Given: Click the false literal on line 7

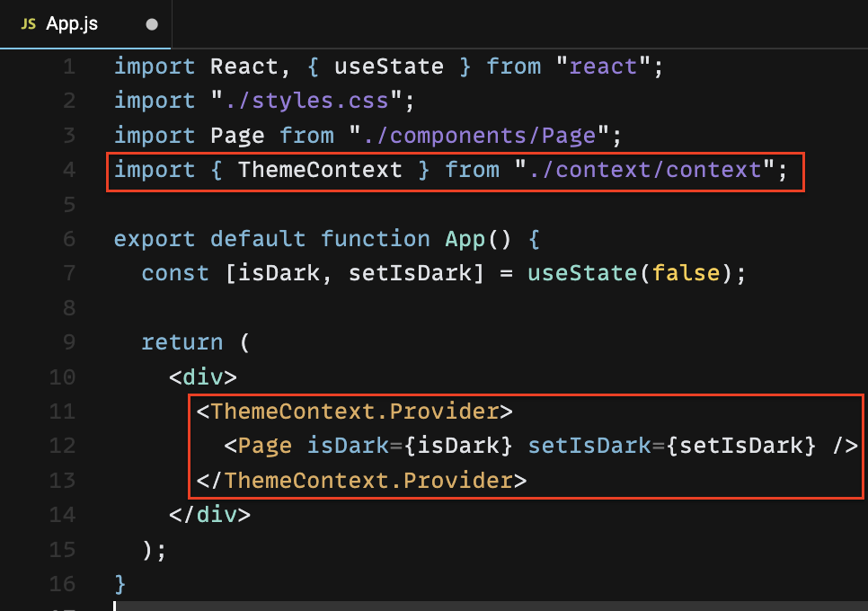Looking at the screenshot, I should 686,273.
